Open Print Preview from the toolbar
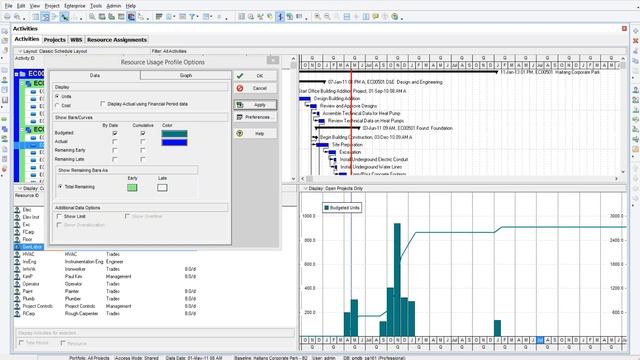 click(17, 17)
